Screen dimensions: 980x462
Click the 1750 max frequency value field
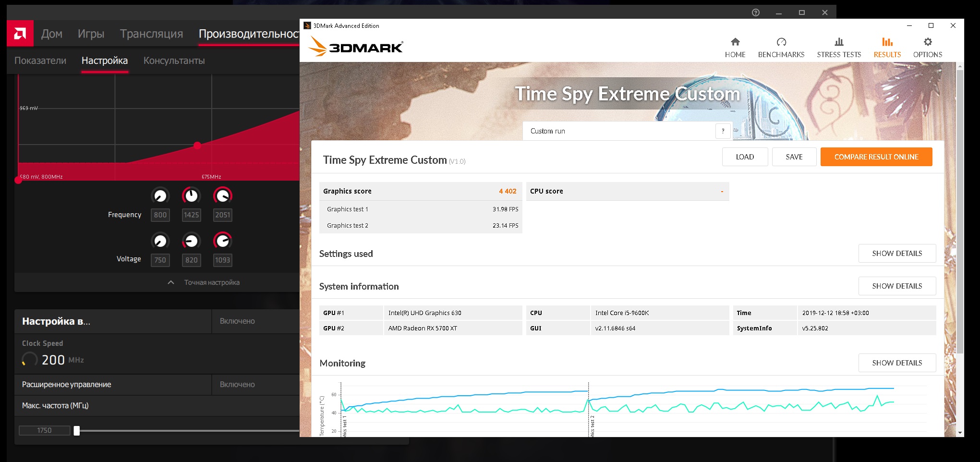point(44,431)
